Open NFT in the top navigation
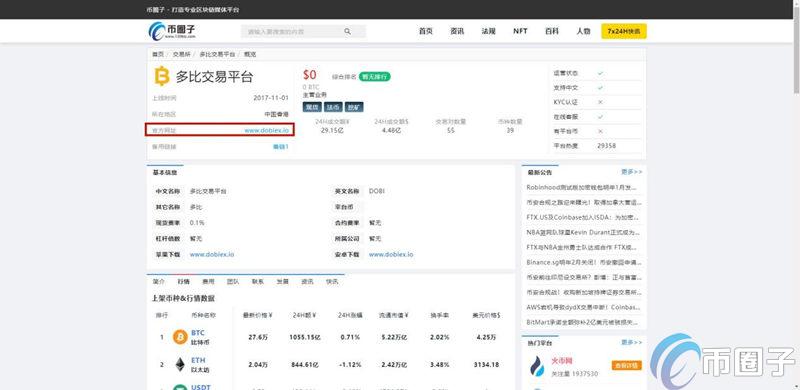The height and width of the screenshot is (390, 800). tap(520, 31)
